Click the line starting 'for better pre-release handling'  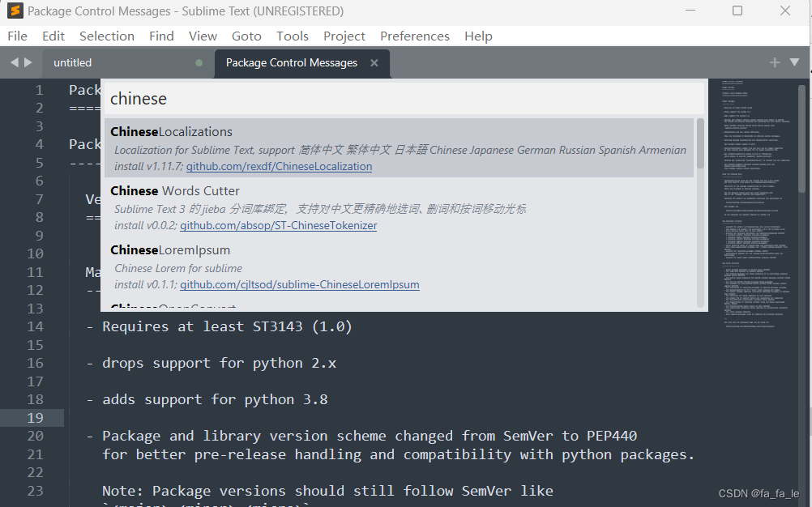coord(398,454)
